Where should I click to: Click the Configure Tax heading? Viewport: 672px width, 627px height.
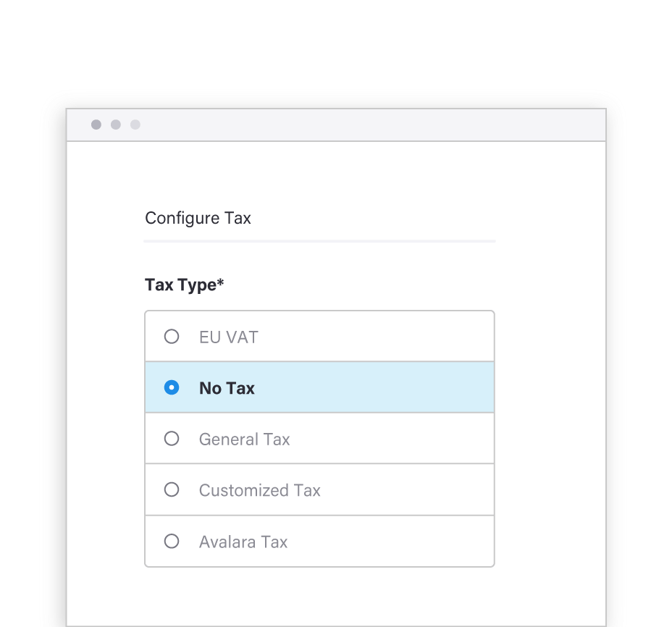tap(198, 218)
